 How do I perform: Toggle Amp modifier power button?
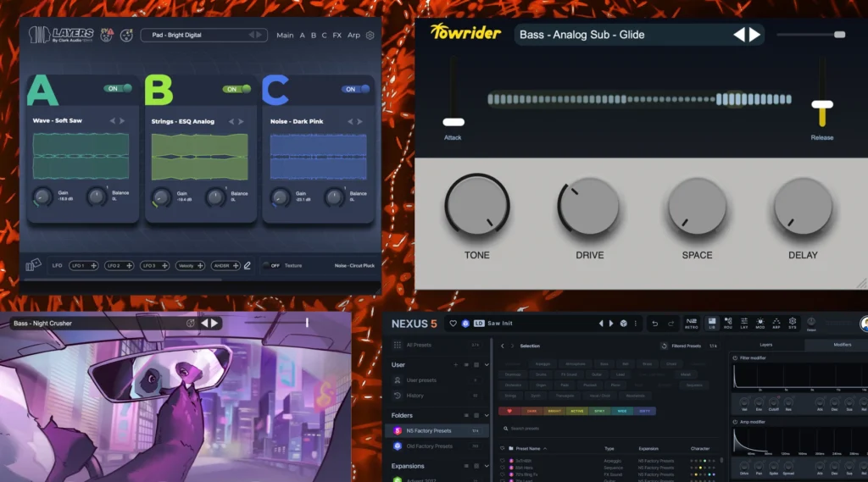pos(735,422)
